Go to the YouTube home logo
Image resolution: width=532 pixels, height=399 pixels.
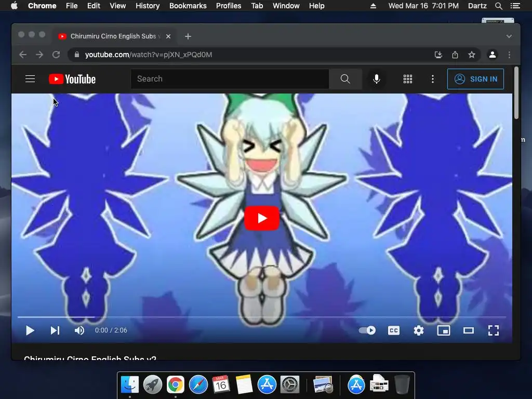point(72,79)
